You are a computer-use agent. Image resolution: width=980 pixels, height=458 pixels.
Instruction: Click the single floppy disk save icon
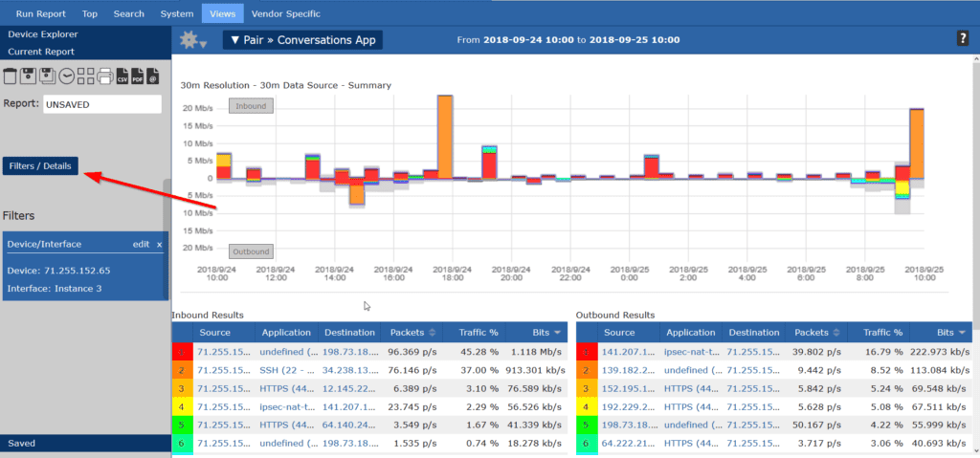[x=28, y=76]
